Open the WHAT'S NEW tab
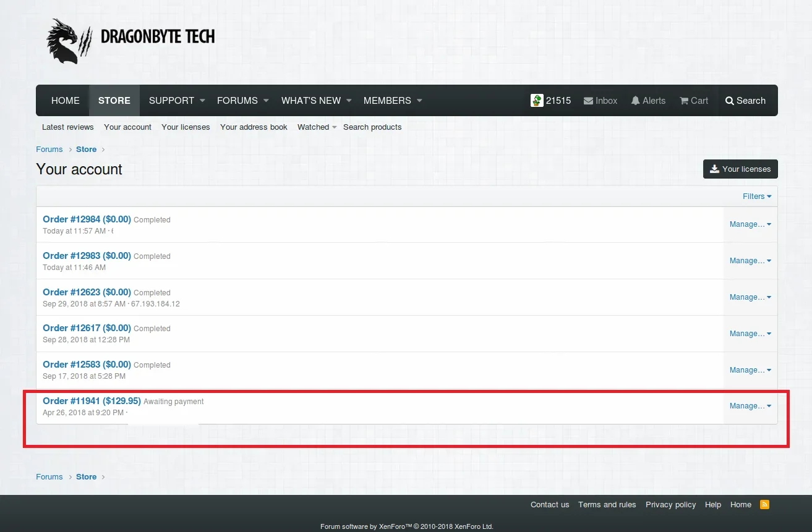This screenshot has height=532, width=812. point(311,101)
